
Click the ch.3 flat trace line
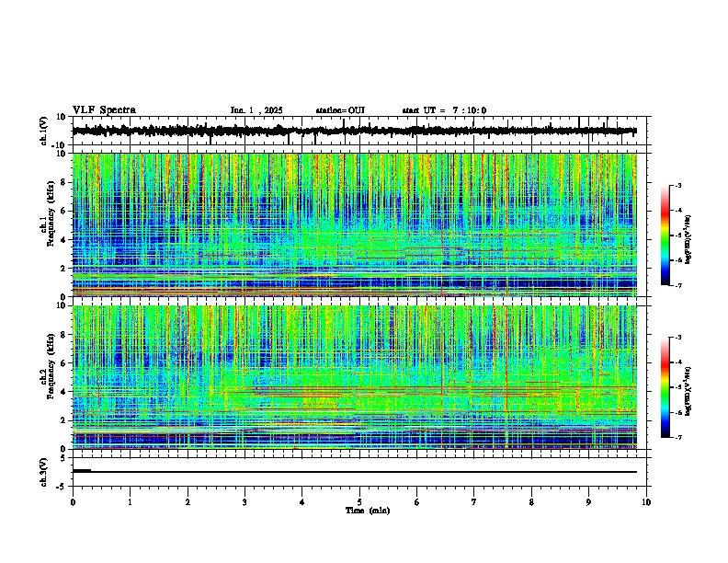pyautogui.click(x=355, y=472)
